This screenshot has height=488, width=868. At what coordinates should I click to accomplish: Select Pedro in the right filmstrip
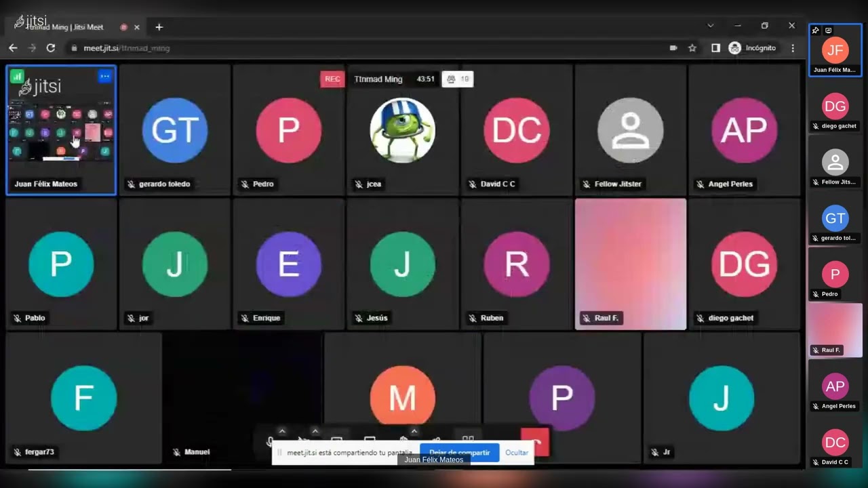pyautogui.click(x=835, y=274)
